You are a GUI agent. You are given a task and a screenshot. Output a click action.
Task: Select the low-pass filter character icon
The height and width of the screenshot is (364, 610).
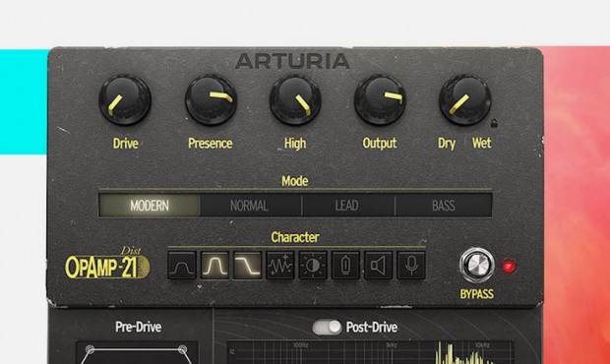point(247,266)
